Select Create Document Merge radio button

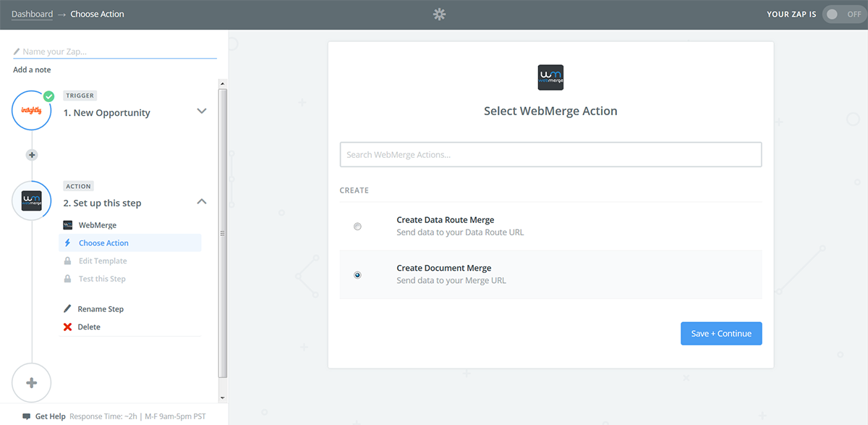357,275
